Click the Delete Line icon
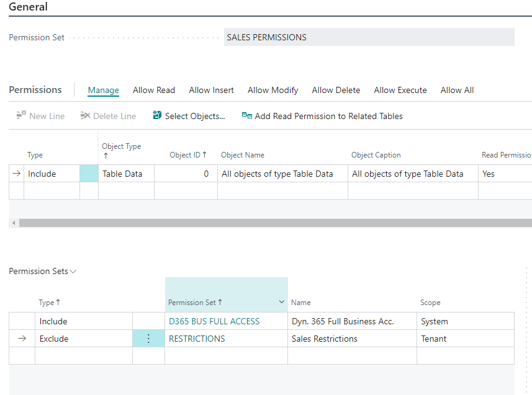This screenshot has height=395, width=532. coord(86,116)
